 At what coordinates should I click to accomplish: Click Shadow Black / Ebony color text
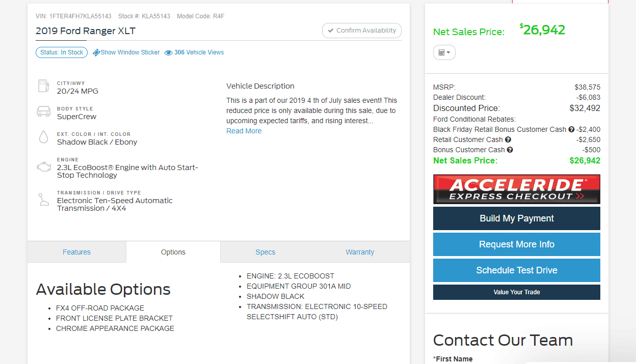(97, 142)
